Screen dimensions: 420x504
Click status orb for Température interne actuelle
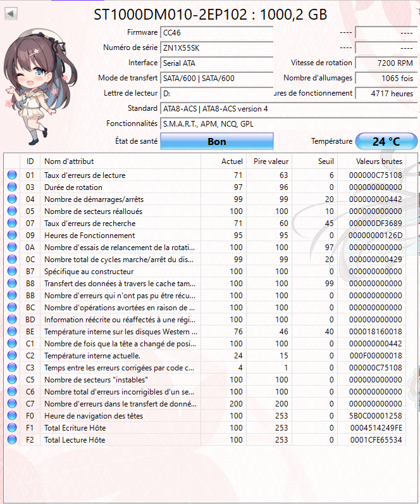(x=12, y=355)
